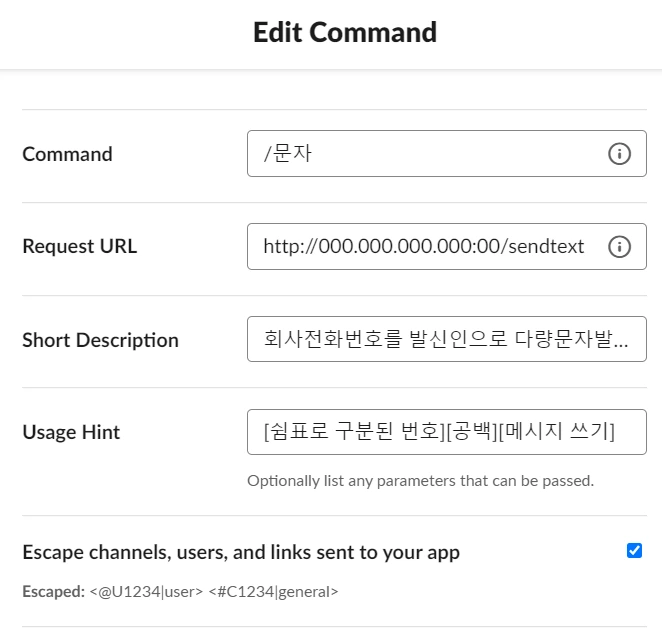Click the Escape channels, users, and links label
Viewport: 662px width, 634px height.
[x=241, y=552]
